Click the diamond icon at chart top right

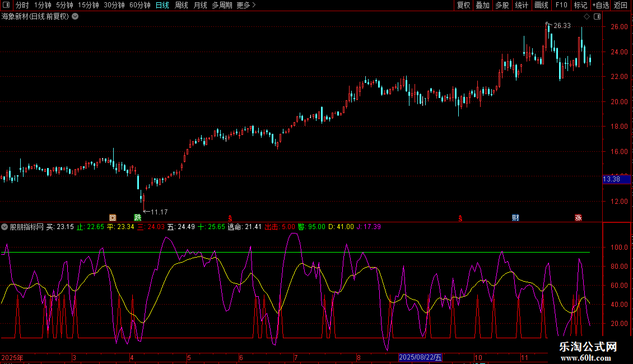pos(587,17)
